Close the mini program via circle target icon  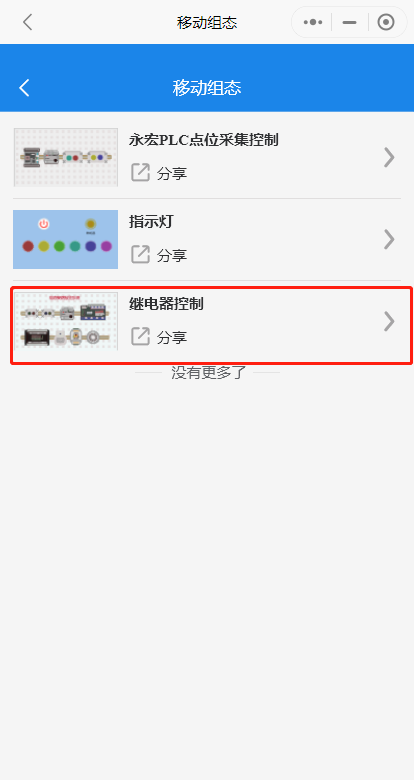386,22
